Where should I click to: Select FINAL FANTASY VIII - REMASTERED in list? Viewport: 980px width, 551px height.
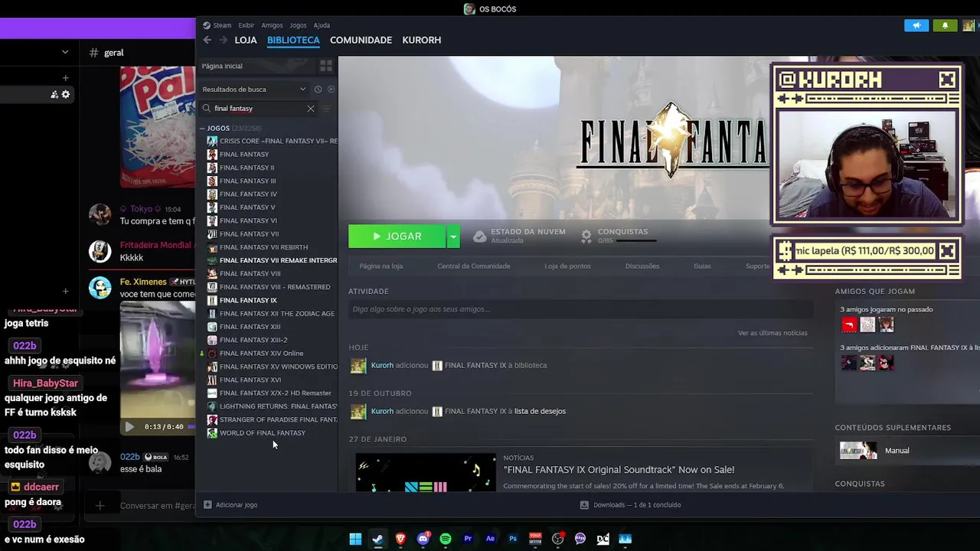(x=275, y=287)
